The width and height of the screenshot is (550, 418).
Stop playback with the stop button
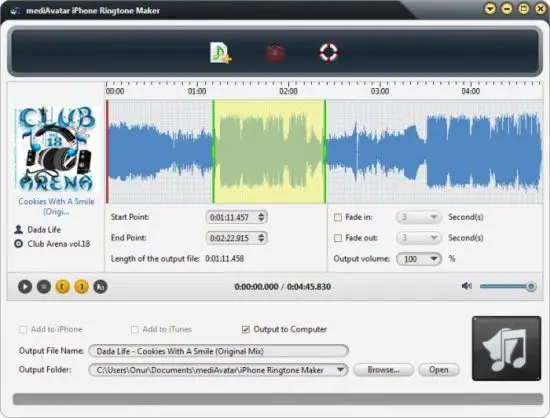44,286
